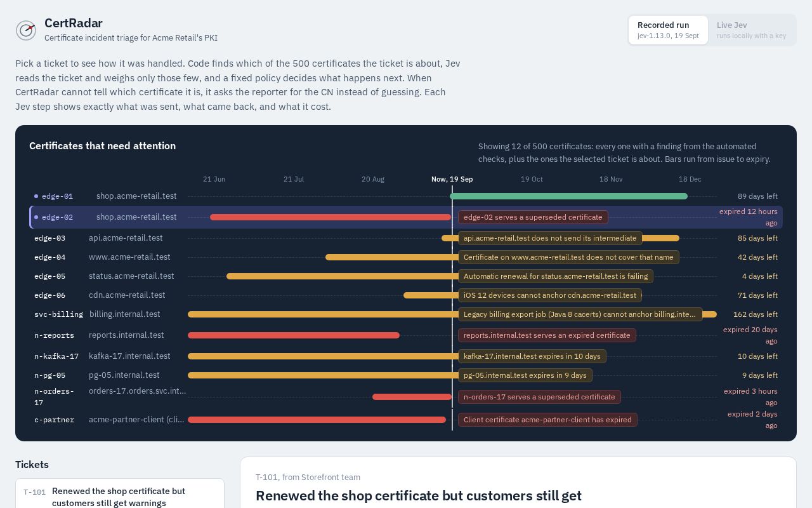Select the c-partner row label
The height and width of the screenshot is (508, 812).
[x=54, y=420]
